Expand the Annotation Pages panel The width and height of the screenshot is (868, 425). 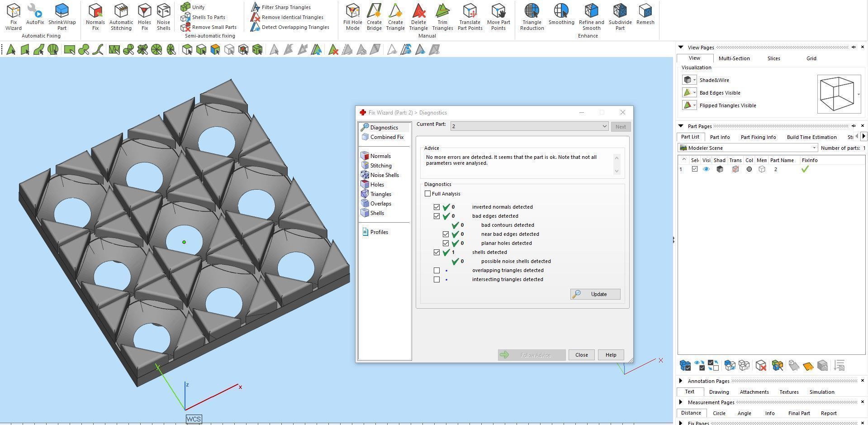(681, 381)
